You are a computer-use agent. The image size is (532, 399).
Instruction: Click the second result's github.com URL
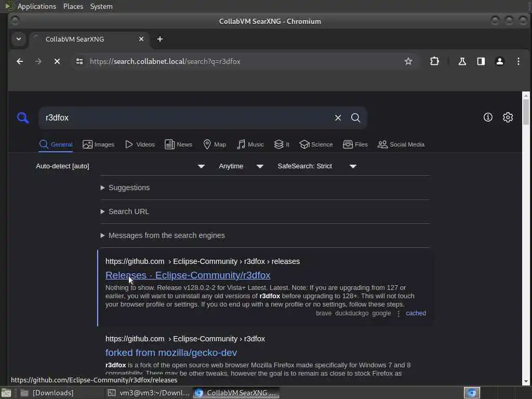[185, 339]
